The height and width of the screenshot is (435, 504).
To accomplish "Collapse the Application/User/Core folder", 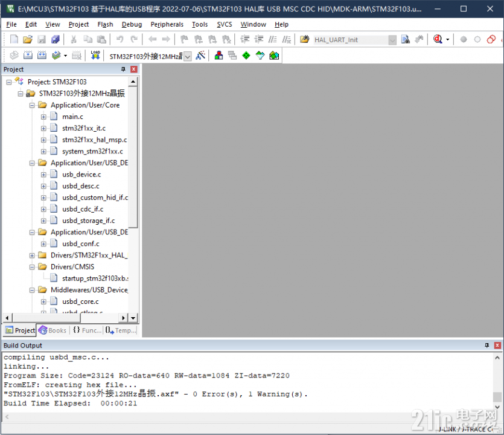I will (32, 105).
